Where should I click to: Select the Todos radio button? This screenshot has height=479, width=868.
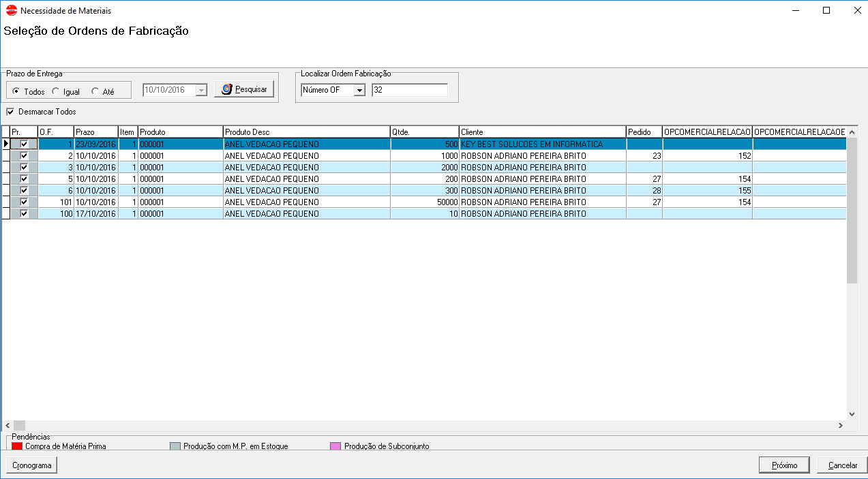tap(16, 92)
